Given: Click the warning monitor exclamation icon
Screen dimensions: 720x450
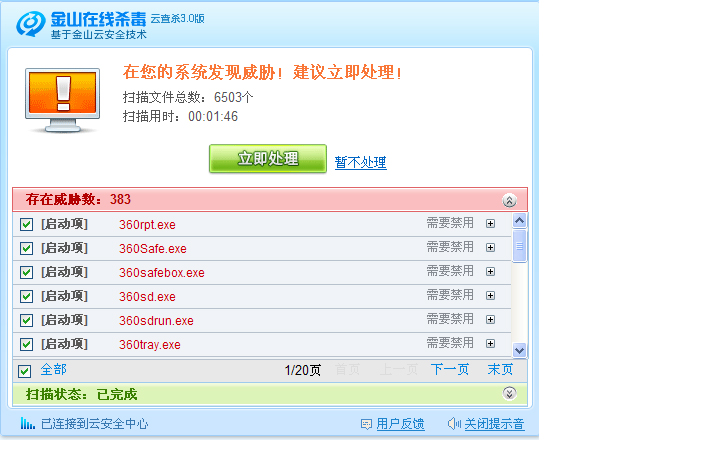Looking at the screenshot, I should (x=62, y=101).
